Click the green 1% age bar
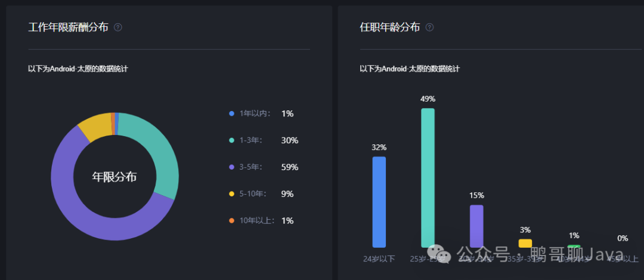 574,247
